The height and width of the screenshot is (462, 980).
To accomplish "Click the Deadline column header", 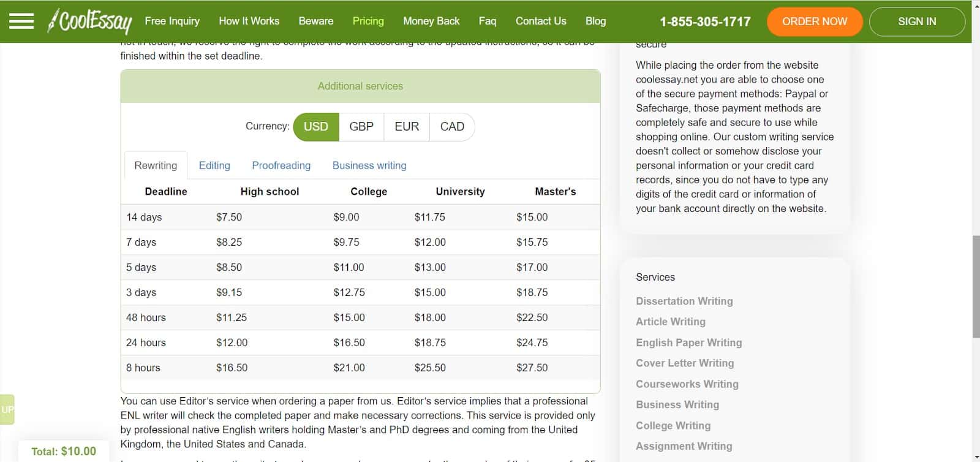I will (x=166, y=192).
